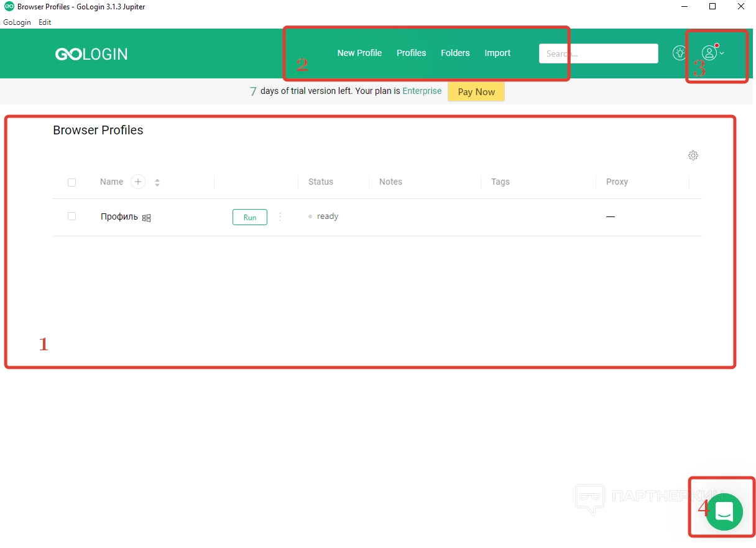Click the Pay Now button

click(x=476, y=91)
